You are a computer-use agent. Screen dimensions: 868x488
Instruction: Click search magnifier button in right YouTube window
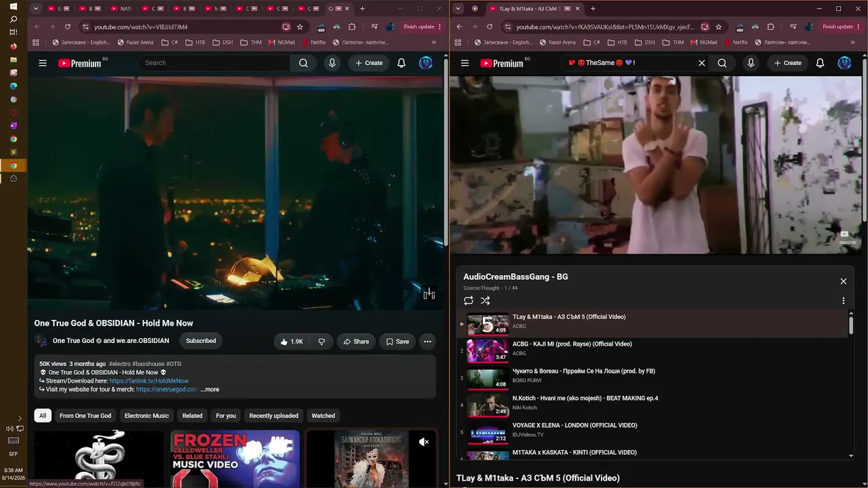(722, 63)
